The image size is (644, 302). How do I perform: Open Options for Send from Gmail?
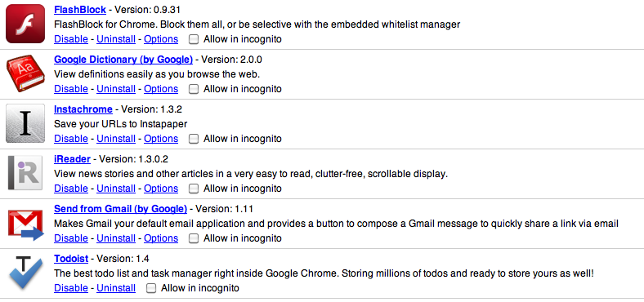pyautogui.click(x=161, y=238)
